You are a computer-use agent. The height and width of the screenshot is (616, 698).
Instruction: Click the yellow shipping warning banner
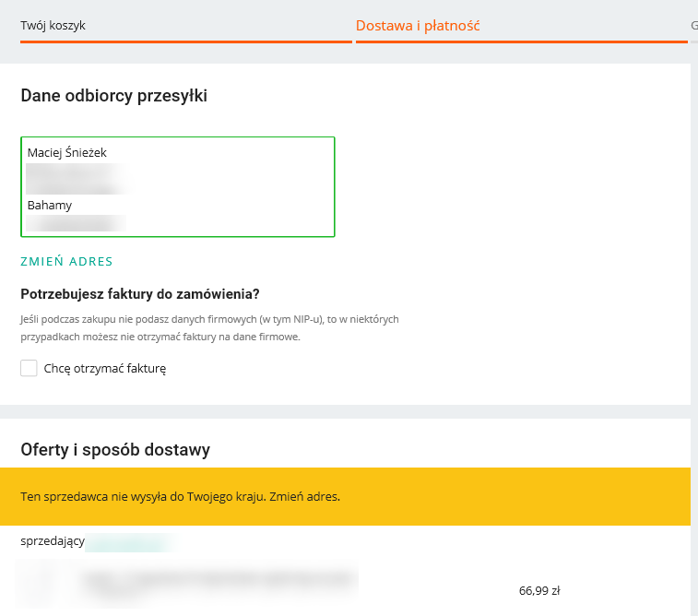(x=345, y=496)
